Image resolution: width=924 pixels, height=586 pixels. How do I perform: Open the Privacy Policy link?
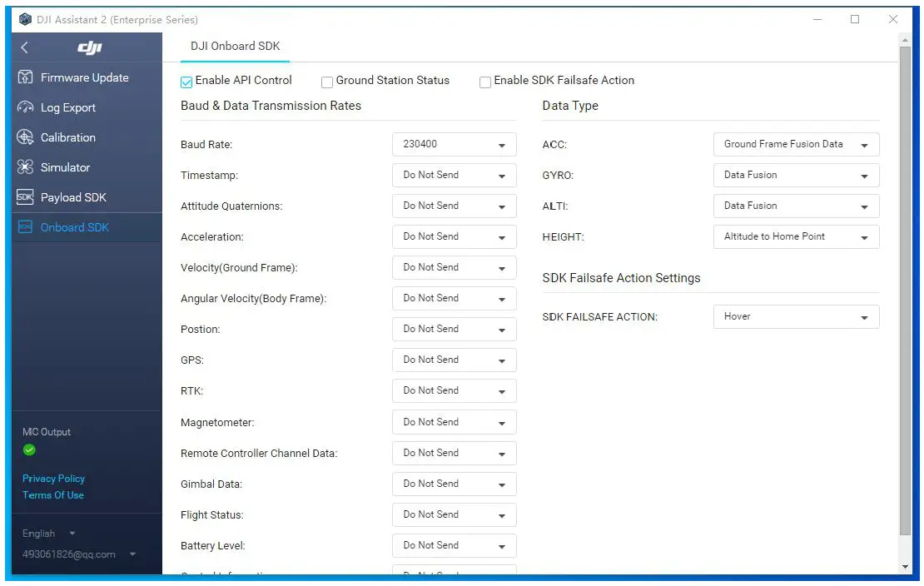coord(53,479)
